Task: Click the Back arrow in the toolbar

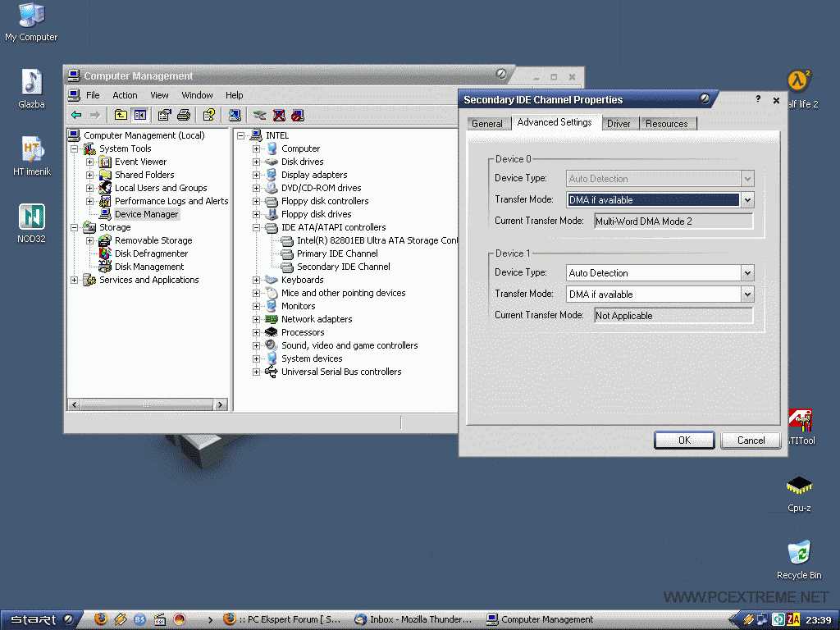Action: [x=76, y=115]
